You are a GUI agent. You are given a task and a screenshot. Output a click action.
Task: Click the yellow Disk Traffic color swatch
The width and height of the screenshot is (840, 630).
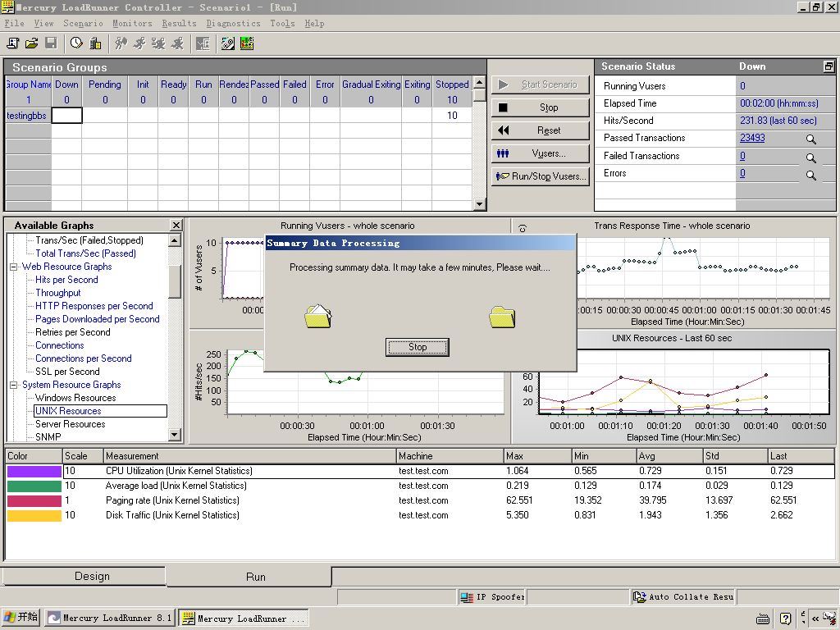pos(34,515)
